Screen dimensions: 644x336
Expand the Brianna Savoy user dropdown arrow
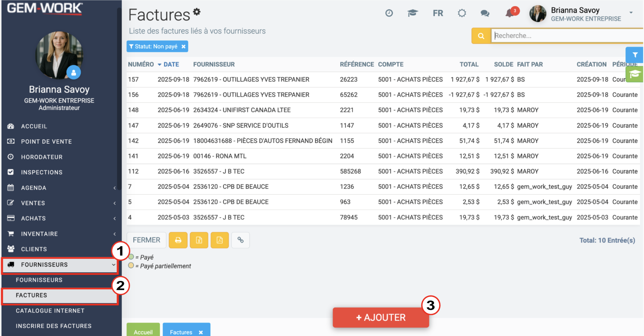pos(631,12)
